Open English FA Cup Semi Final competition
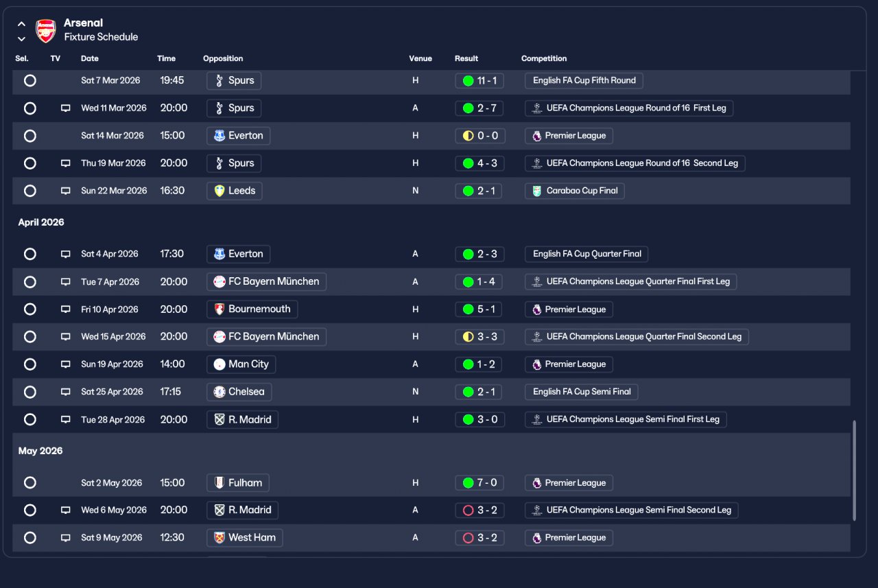This screenshot has height=588, width=878. [582, 392]
